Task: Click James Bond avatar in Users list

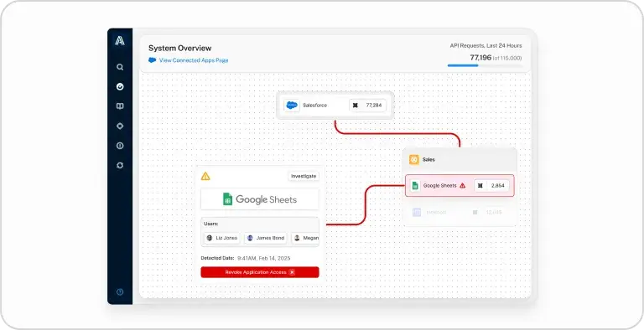Action: [250, 238]
